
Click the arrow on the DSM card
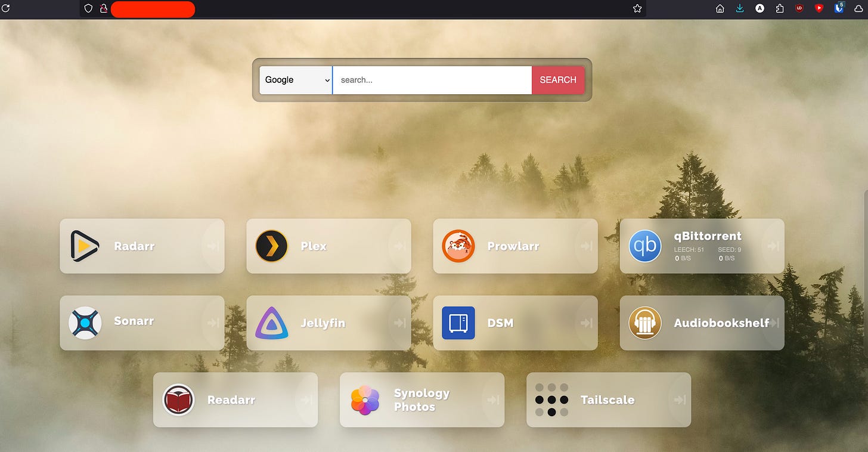pyautogui.click(x=587, y=323)
